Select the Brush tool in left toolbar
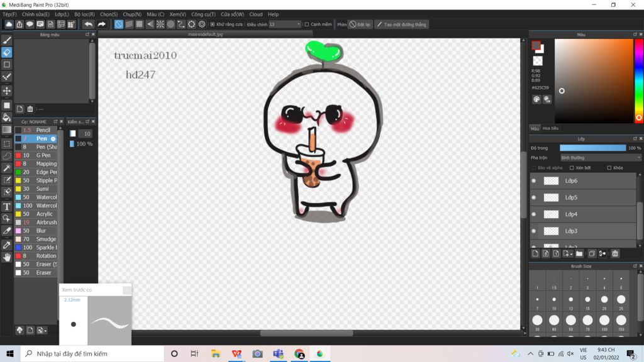 click(7, 40)
